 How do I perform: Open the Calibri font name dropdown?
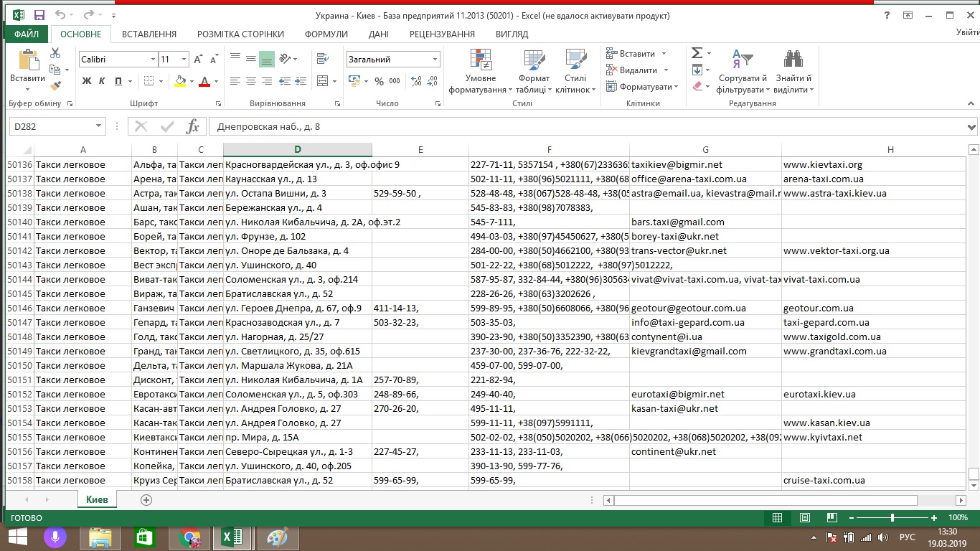[153, 60]
